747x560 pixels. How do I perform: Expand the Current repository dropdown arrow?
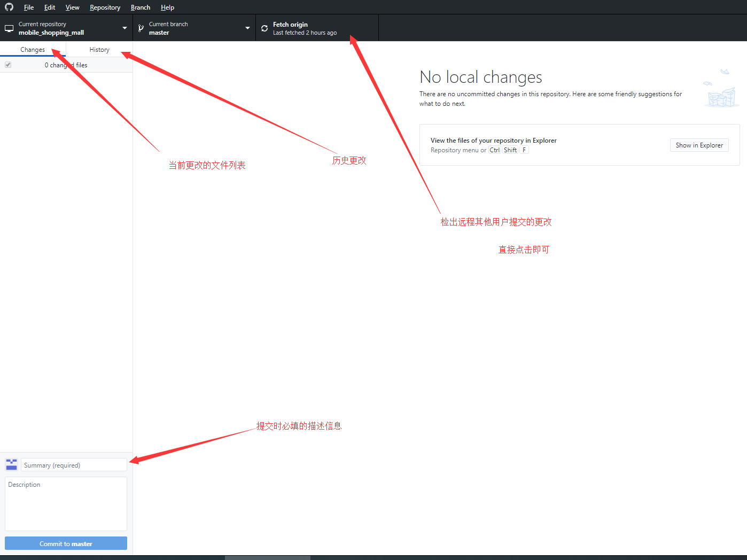click(124, 28)
